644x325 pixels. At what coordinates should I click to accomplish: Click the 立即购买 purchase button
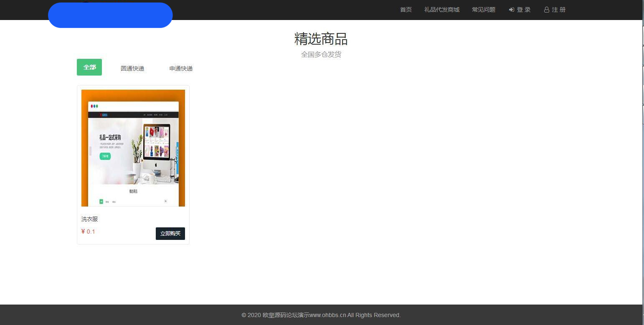[170, 234]
